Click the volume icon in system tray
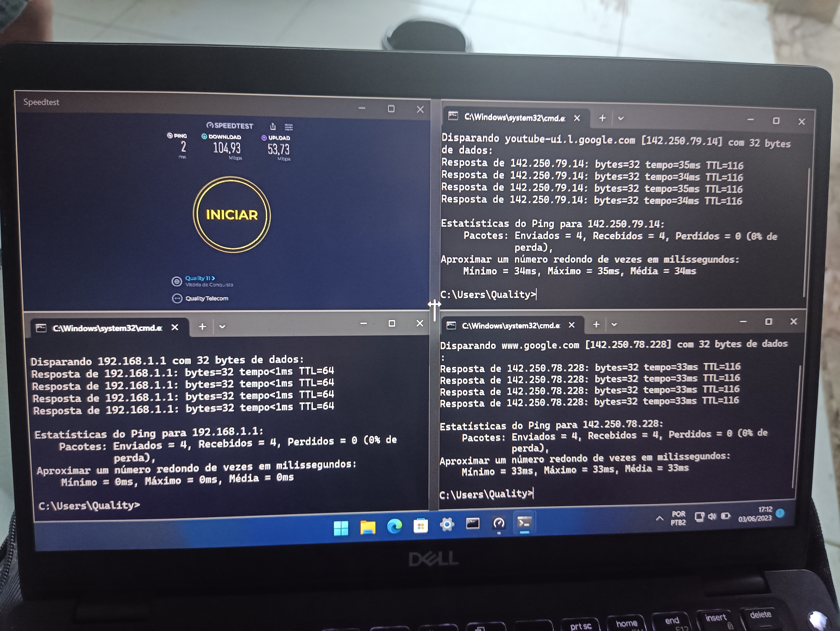This screenshot has width=840, height=631. (x=712, y=516)
